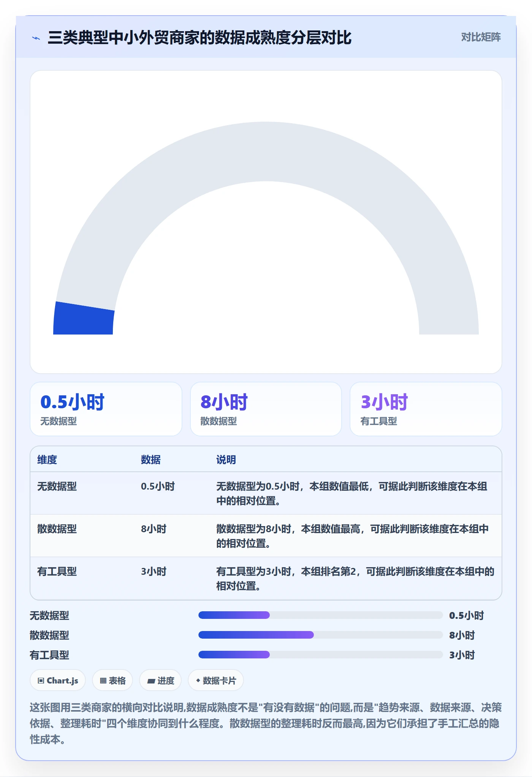Viewport: 532px width, 777px height.
Task: Open the 8小时 散数据型 stat card
Action: tap(266, 409)
